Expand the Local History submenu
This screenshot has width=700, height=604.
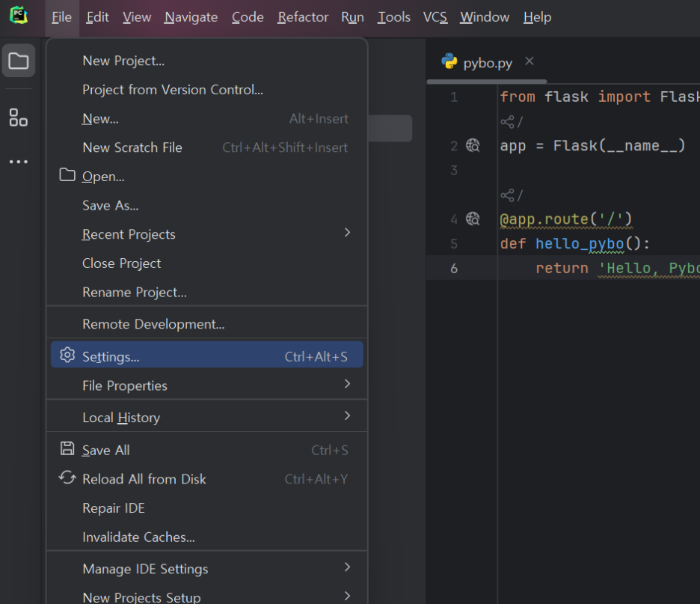coord(206,417)
